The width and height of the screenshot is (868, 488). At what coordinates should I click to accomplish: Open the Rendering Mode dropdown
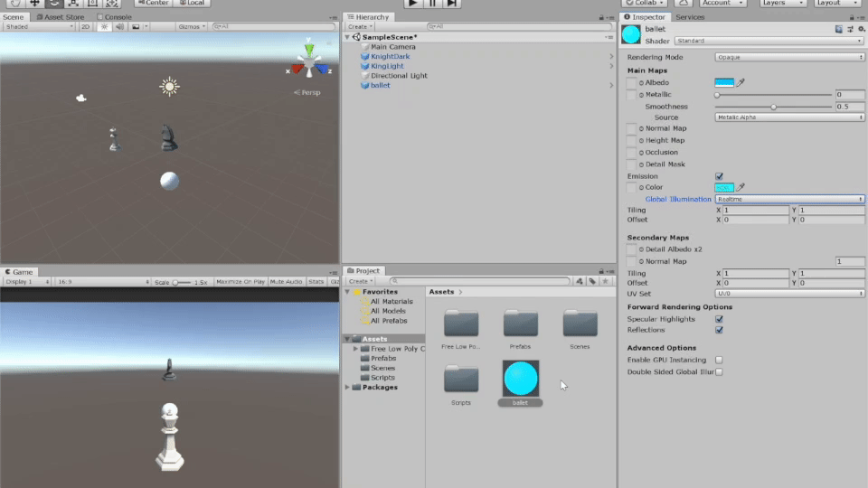click(x=788, y=57)
